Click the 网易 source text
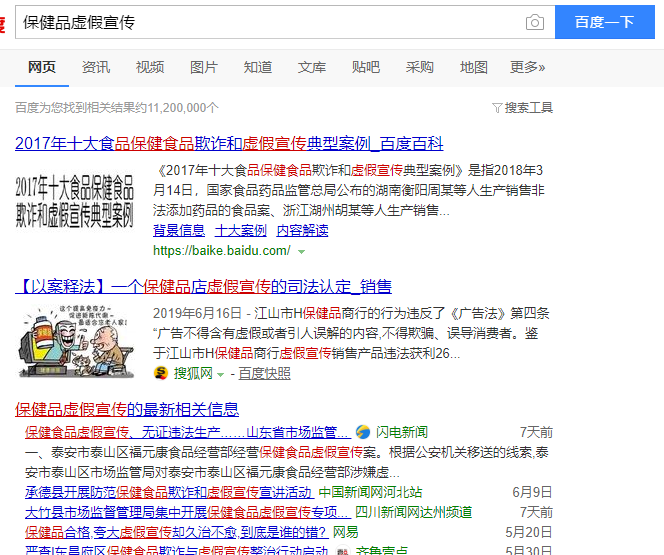This screenshot has height=555, width=664. (346, 532)
